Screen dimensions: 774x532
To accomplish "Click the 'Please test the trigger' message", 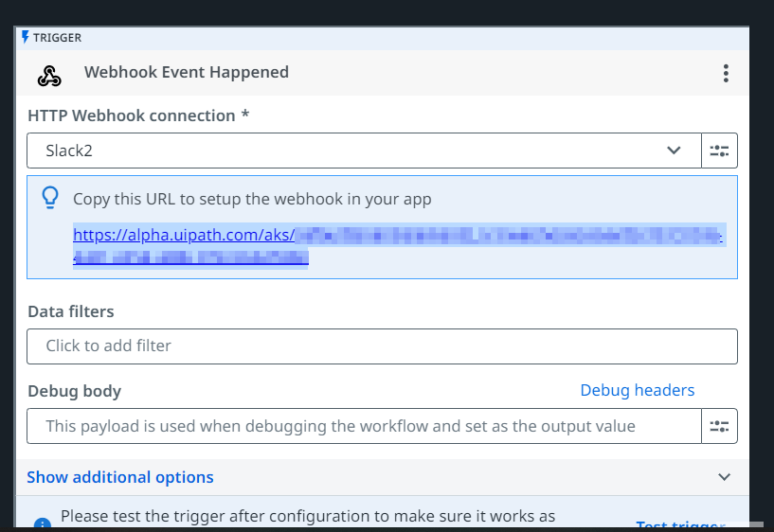I will coord(308,516).
